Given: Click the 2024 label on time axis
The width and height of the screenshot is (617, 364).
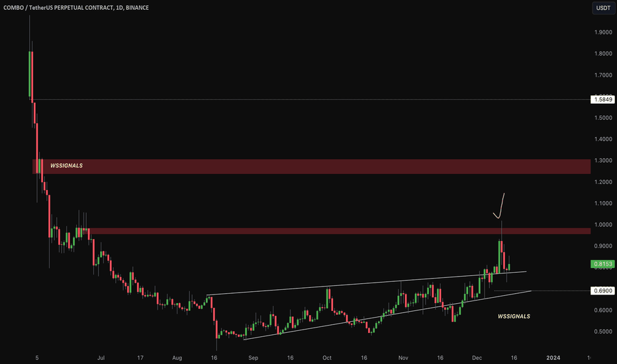Looking at the screenshot, I should [x=553, y=357].
